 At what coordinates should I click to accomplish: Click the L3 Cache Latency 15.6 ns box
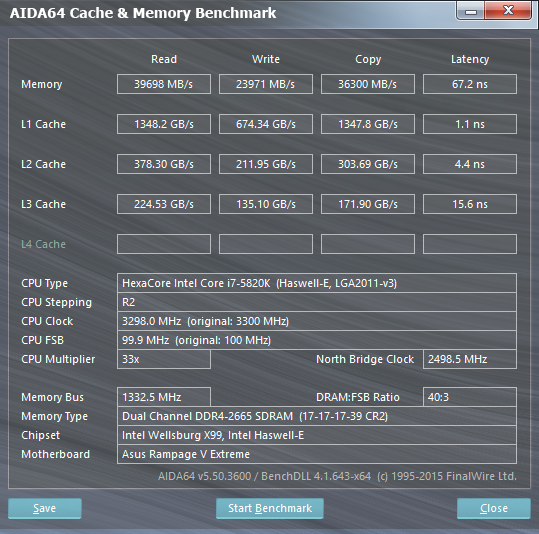(x=470, y=204)
